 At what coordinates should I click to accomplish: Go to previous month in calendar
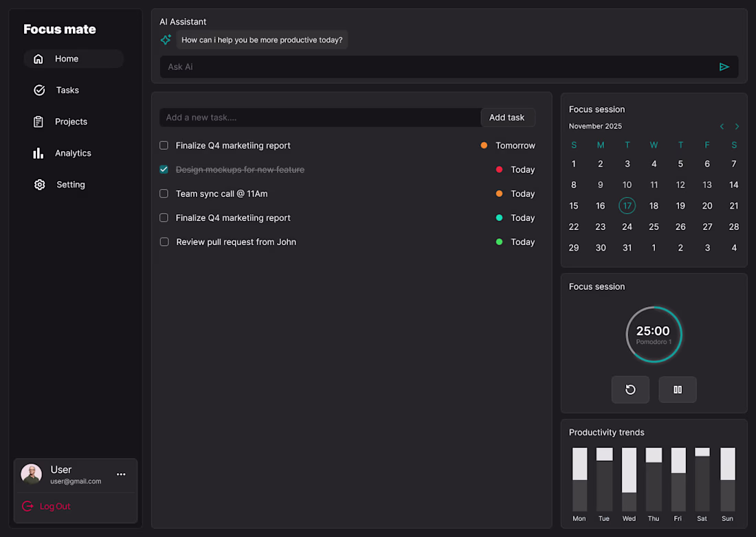[x=722, y=126]
